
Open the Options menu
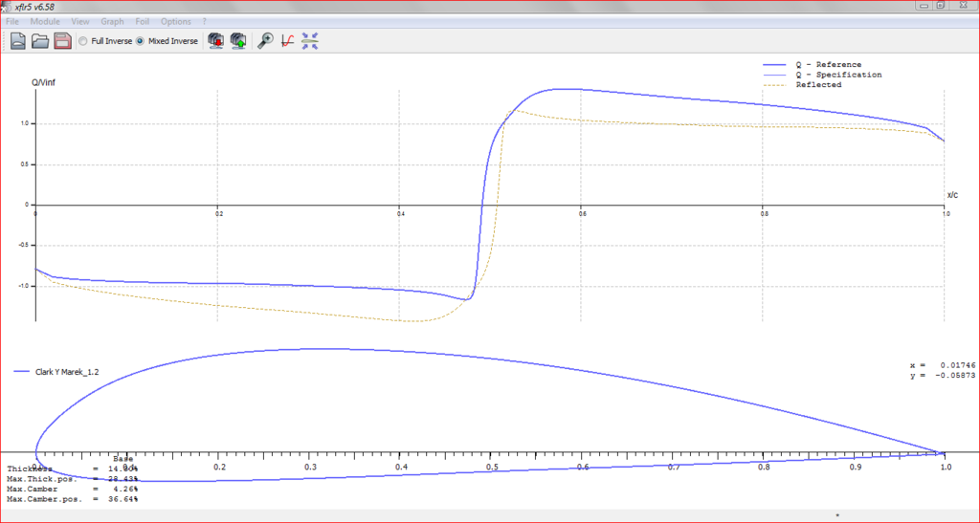point(175,21)
